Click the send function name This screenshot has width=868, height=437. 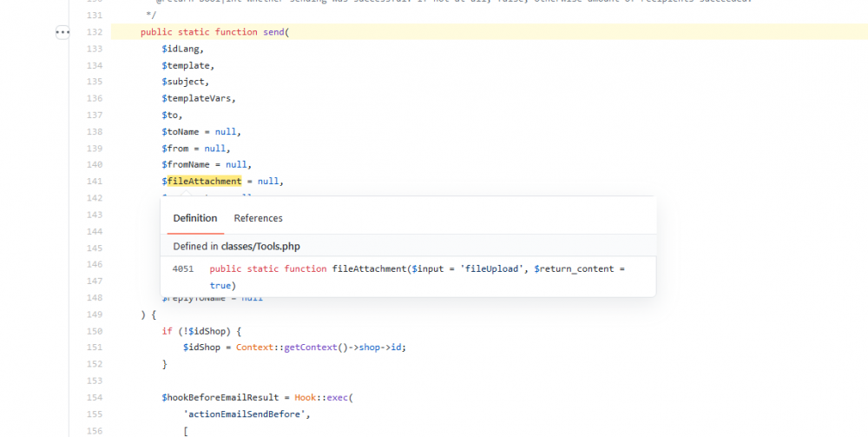tap(273, 32)
